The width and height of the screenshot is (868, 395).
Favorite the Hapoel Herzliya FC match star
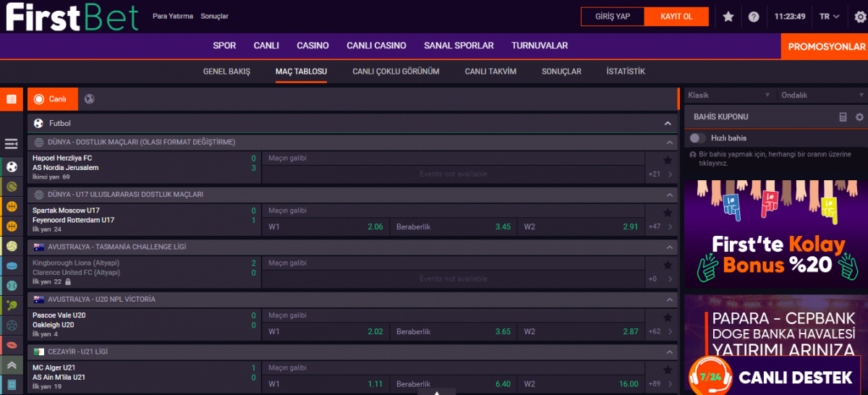pos(667,160)
